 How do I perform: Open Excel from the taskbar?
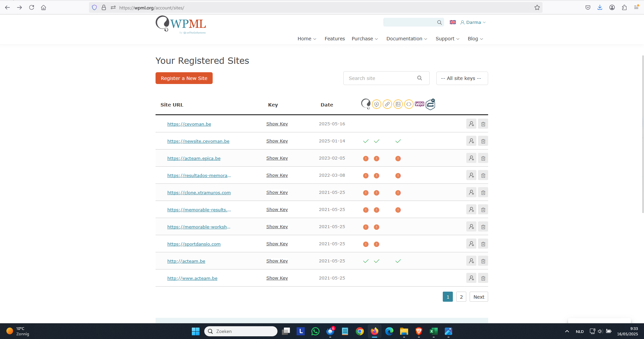tap(434, 331)
